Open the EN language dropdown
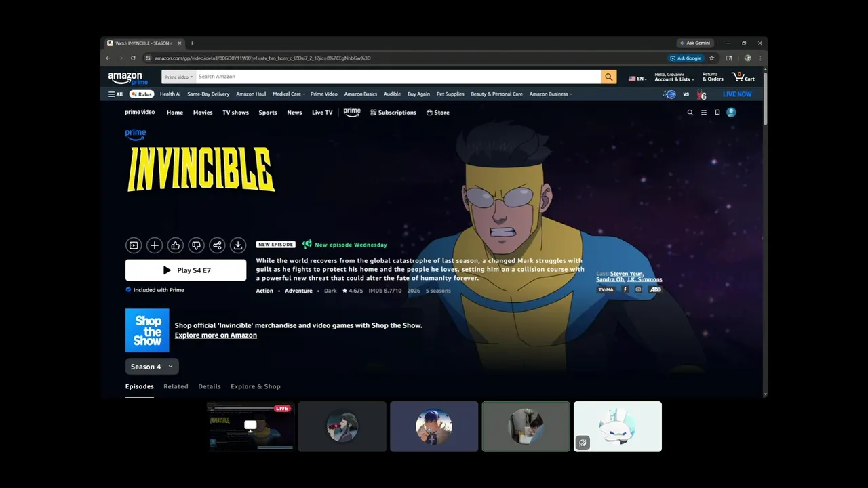 637,79
